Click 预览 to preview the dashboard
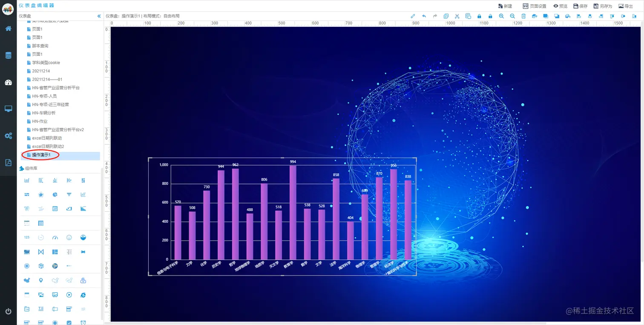Viewport: 644px width, 325px height. click(561, 6)
